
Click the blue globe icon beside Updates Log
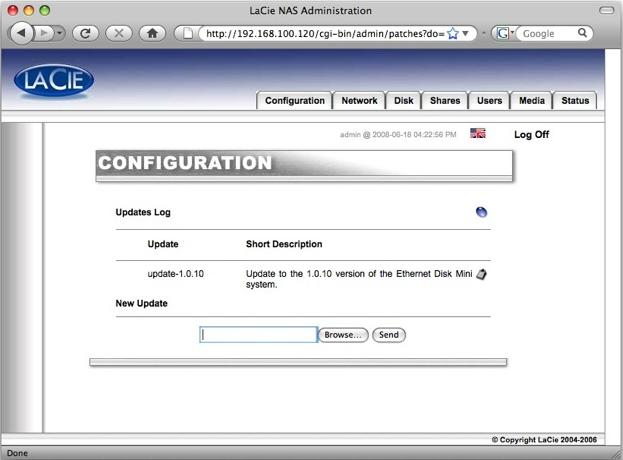click(x=481, y=212)
